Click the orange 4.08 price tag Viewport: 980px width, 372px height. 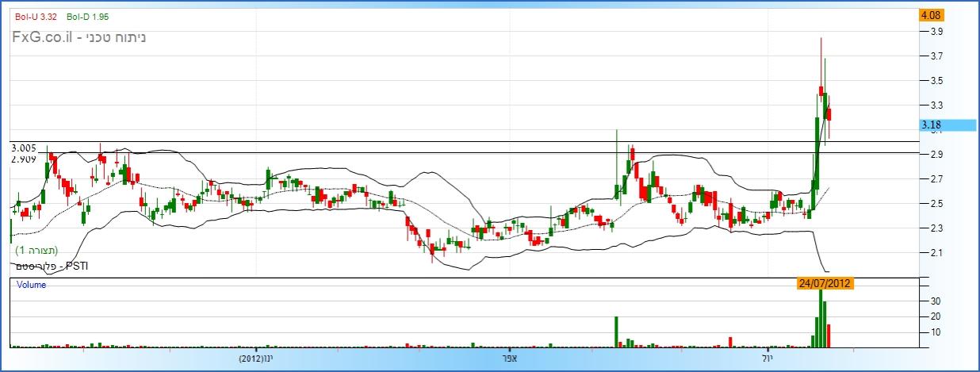point(930,15)
